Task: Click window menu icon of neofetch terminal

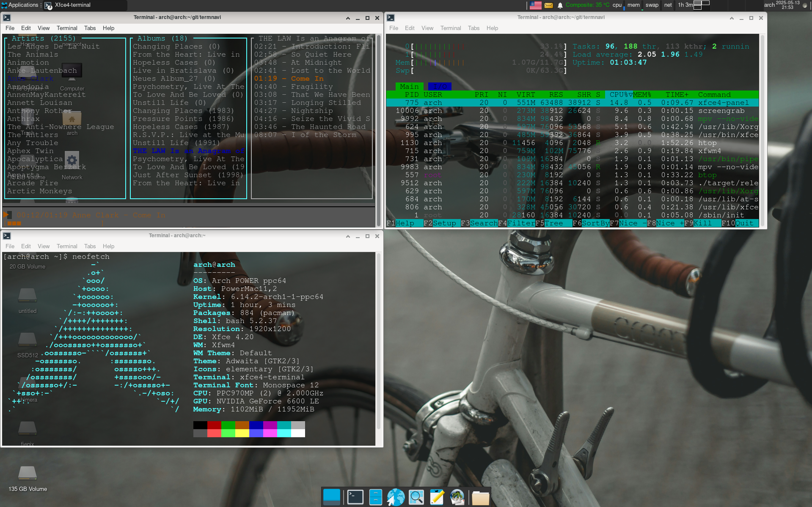Action: point(7,236)
